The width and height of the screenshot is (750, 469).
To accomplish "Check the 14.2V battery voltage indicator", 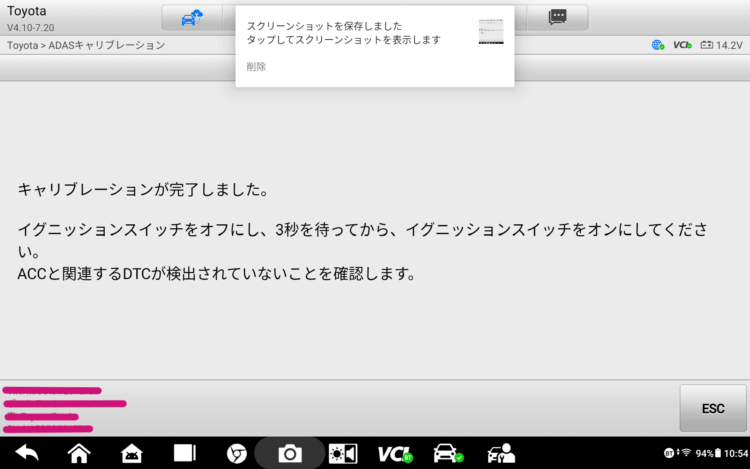I will pos(722,46).
